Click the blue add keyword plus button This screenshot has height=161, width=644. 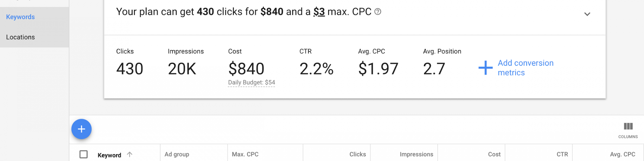click(x=81, y=129)
